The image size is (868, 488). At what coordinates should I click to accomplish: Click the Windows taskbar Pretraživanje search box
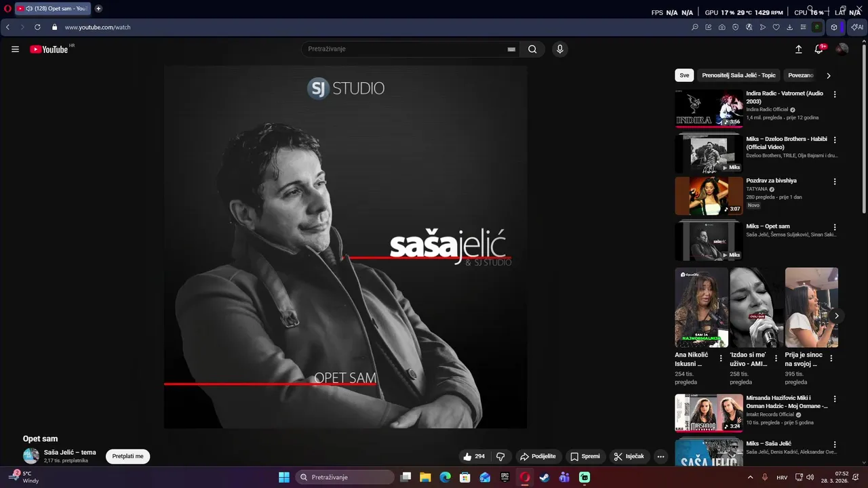345,477
